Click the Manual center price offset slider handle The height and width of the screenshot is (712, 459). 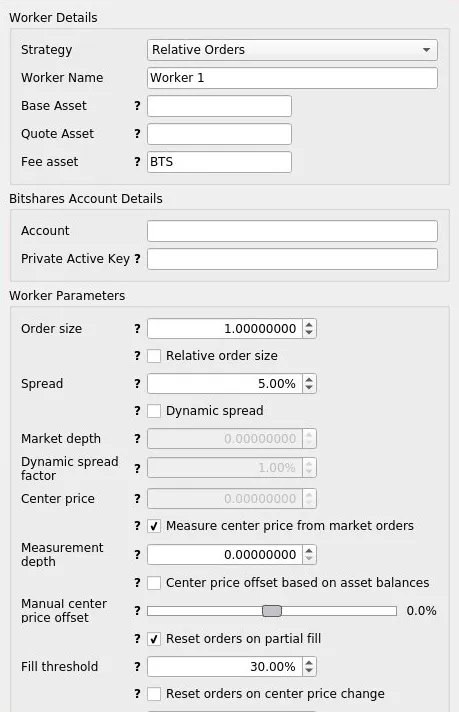[272, 611]
